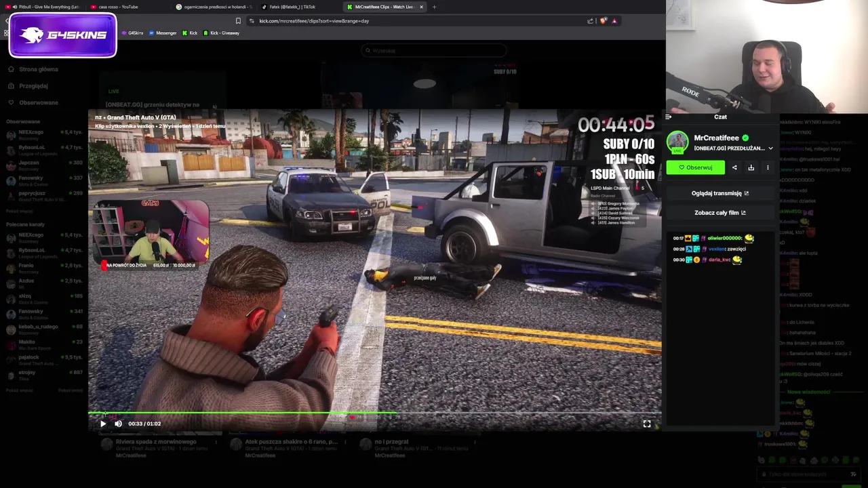Open Japczan followed channel
The width and height of the screenshot is (868, 488).
(x=44, y=165)
